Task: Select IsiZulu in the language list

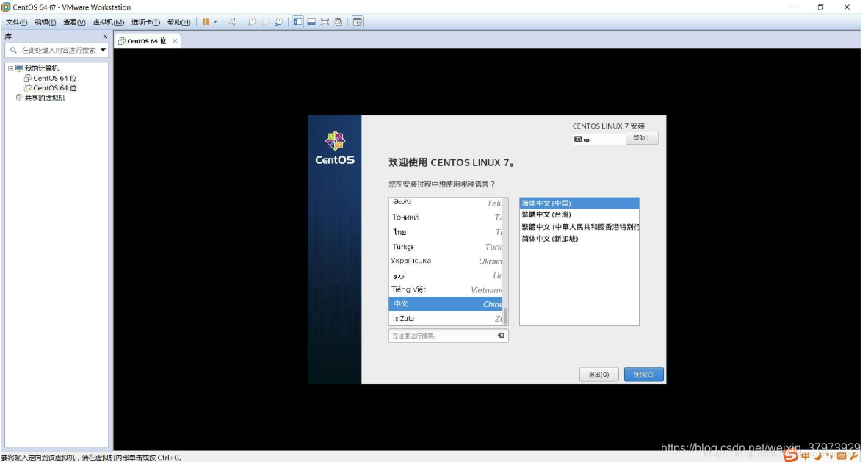Action: click(x=446, y=319)
